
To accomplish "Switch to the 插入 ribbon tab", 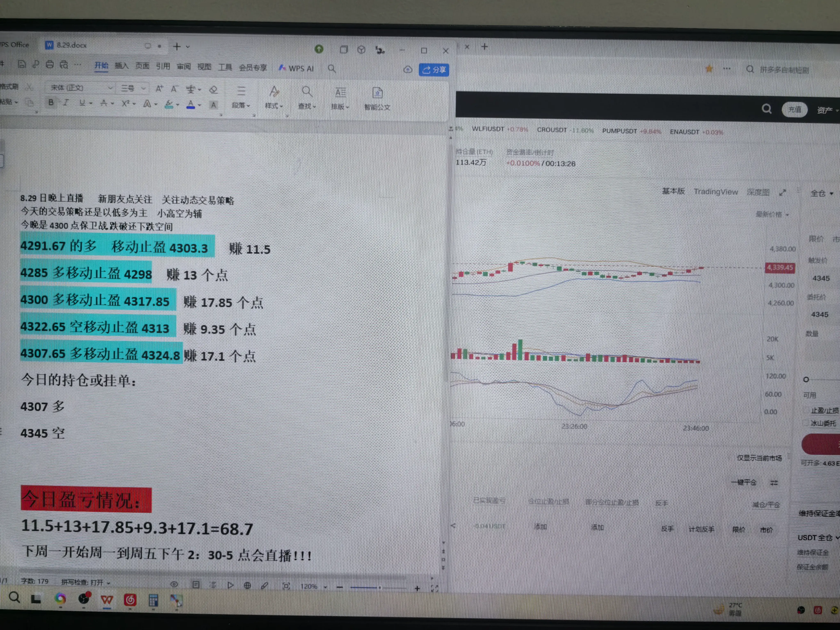I will [x=122, y=66].
